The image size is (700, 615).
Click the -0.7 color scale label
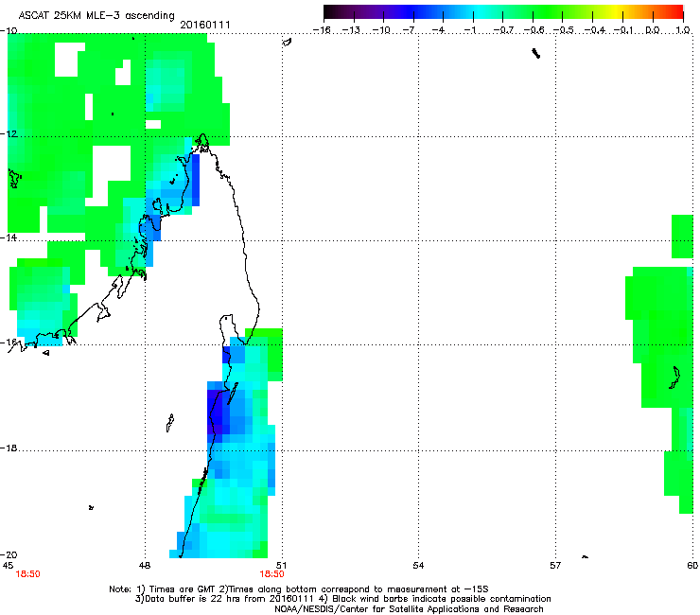pyautogui.click(x=503, y=30)
